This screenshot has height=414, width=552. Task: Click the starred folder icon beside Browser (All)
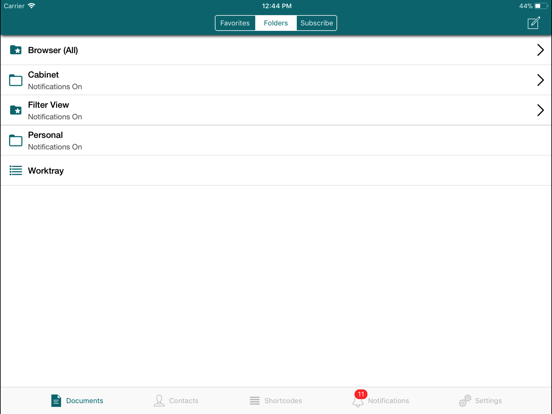pos(15,50)
